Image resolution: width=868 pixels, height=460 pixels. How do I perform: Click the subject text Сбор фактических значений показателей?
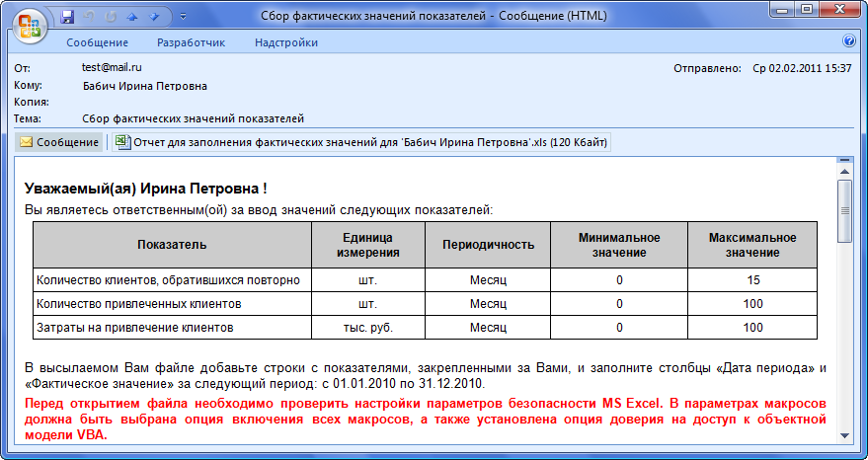tap(194, 119)
